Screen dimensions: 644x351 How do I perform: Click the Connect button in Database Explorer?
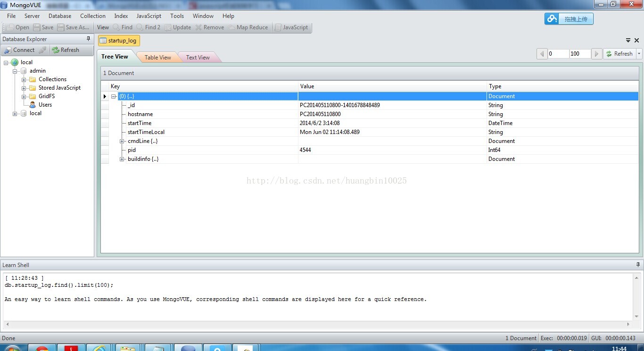pos(19,50)
